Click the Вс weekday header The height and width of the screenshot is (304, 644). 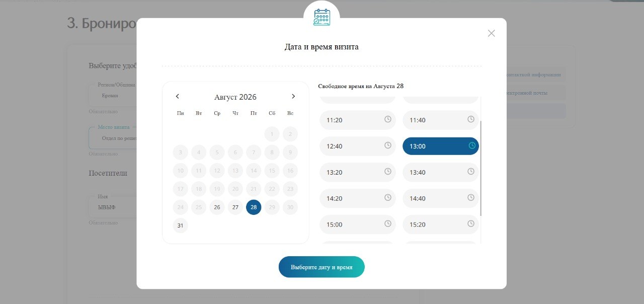pos(290,113)
